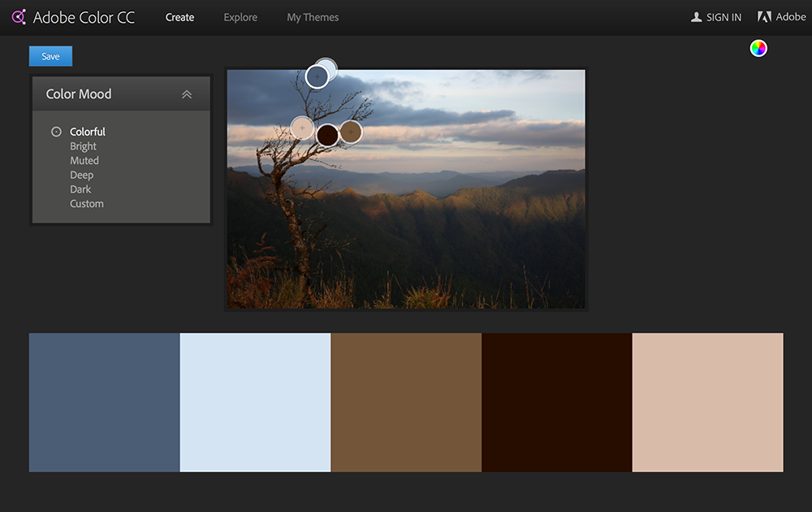Collapse the Color Mood panel

(187, 93)
